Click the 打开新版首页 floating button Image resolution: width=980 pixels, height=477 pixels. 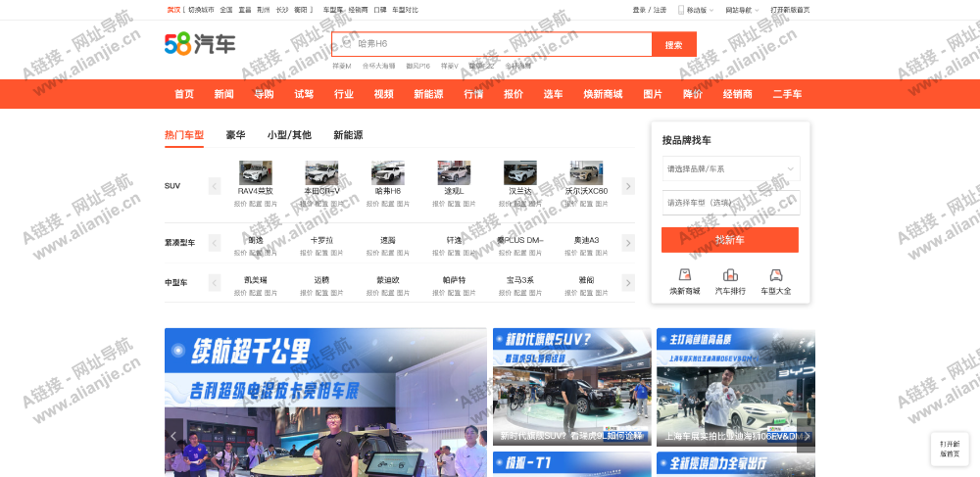(950, 449)
